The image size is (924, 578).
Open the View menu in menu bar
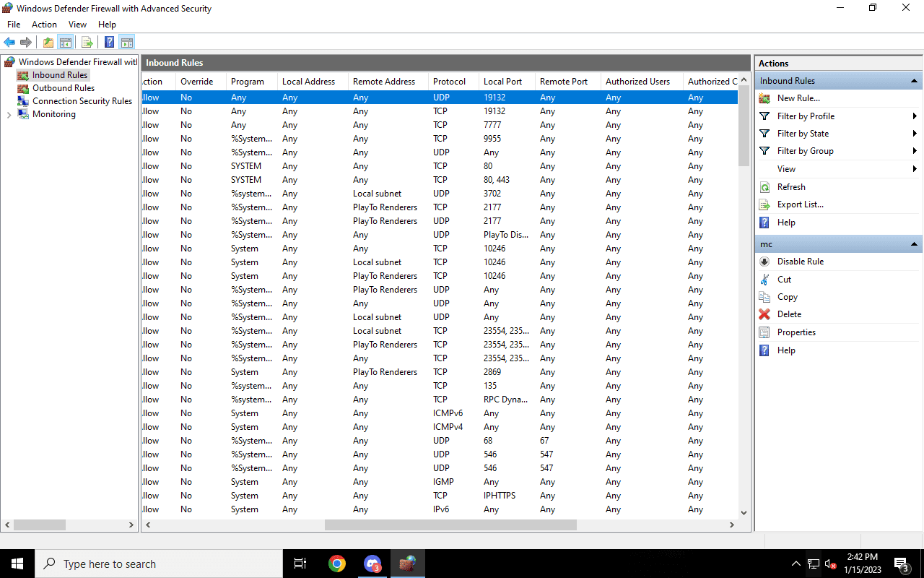click(77, 25)
